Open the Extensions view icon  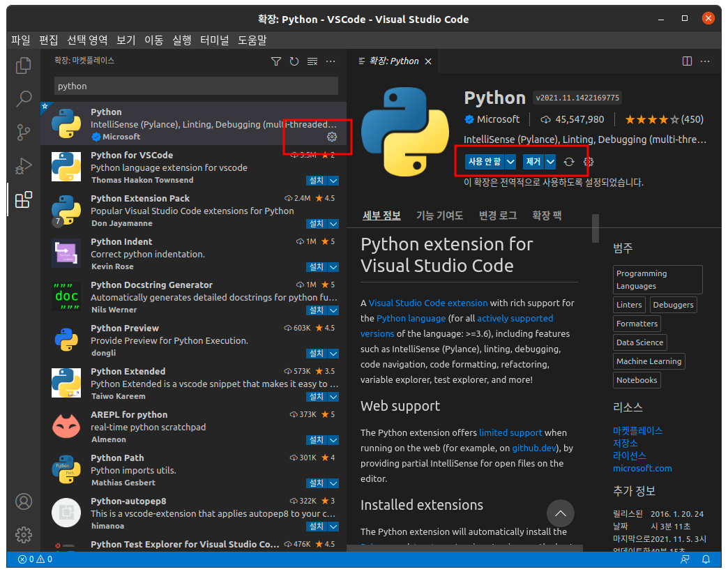tap(23, 199)
